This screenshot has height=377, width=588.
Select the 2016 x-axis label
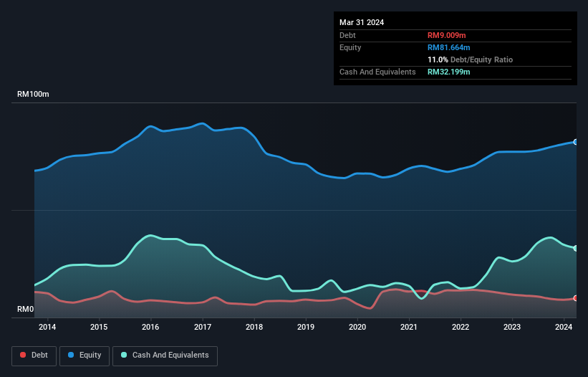pyautogui.click(x=150, y=328)
